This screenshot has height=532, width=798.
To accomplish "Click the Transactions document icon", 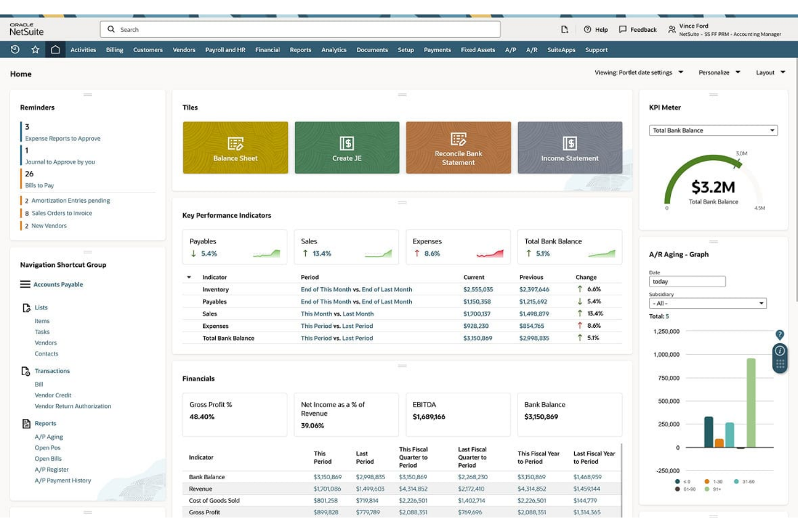I will click(x=26, y=371).
